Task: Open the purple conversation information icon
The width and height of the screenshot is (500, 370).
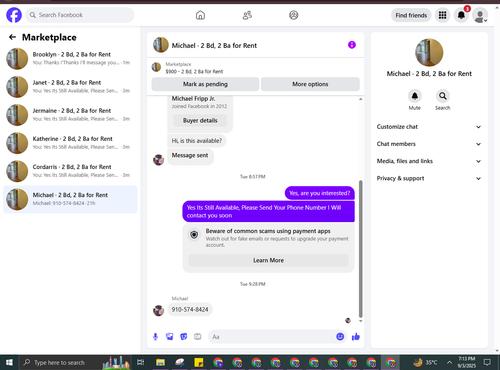Action: [x=352, y=45]
